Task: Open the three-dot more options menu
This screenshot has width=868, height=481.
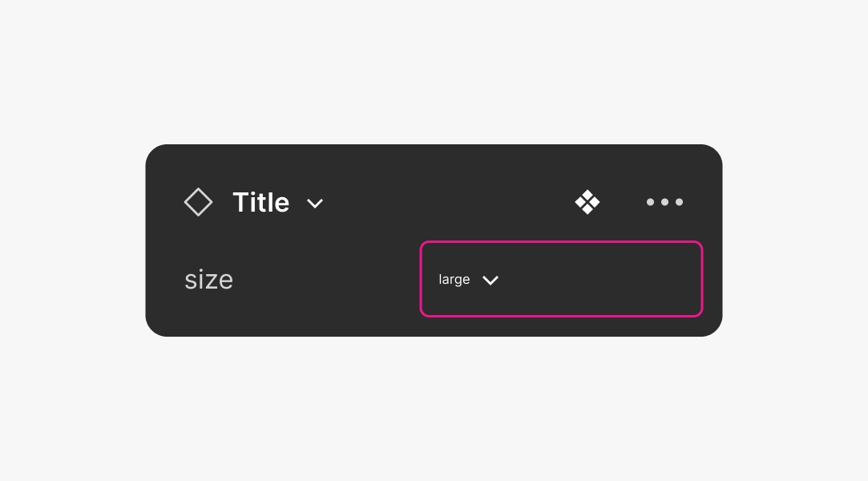Action: click(664, 202)
